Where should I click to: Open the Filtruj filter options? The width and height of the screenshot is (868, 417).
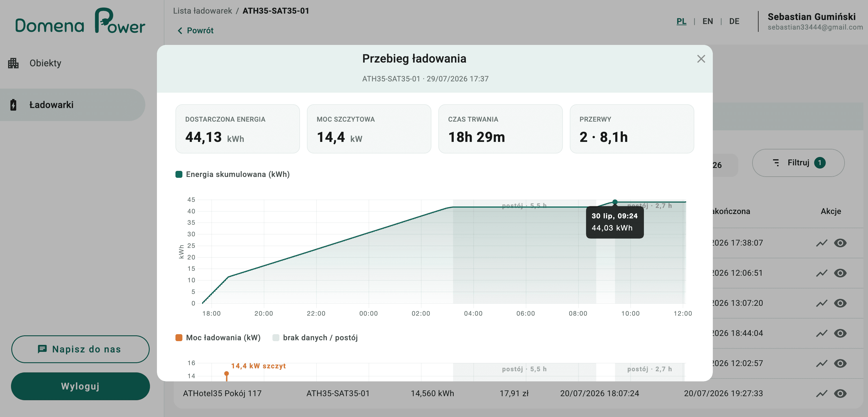coord(798,163)
